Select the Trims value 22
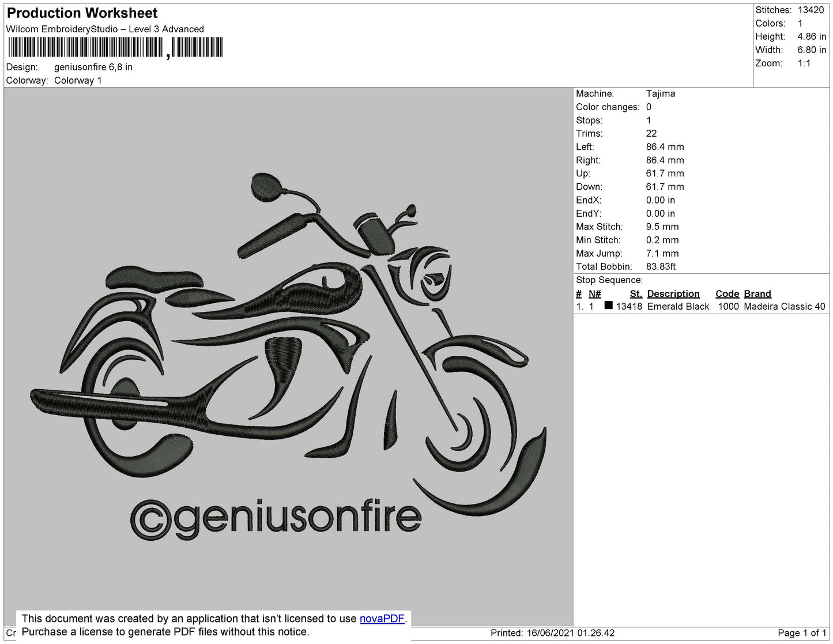This screenshot has height=644, width=833. [x=651, y=133]
